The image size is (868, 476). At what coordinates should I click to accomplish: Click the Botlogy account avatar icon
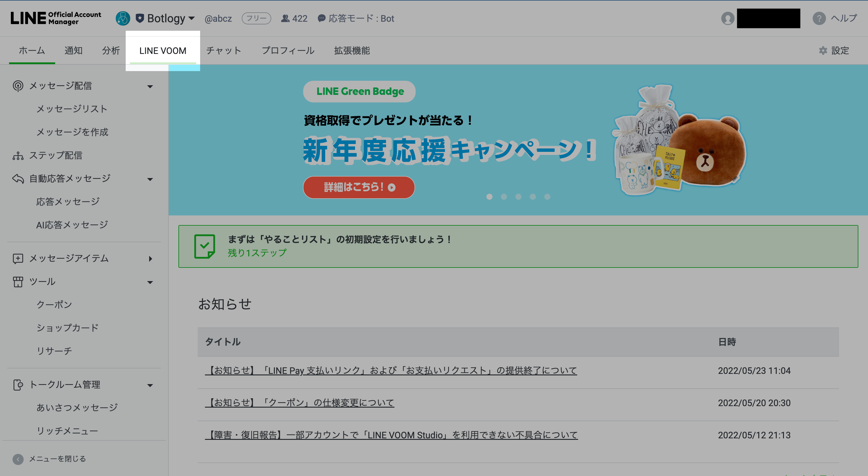pyautogui.click(x=123, y=18)
